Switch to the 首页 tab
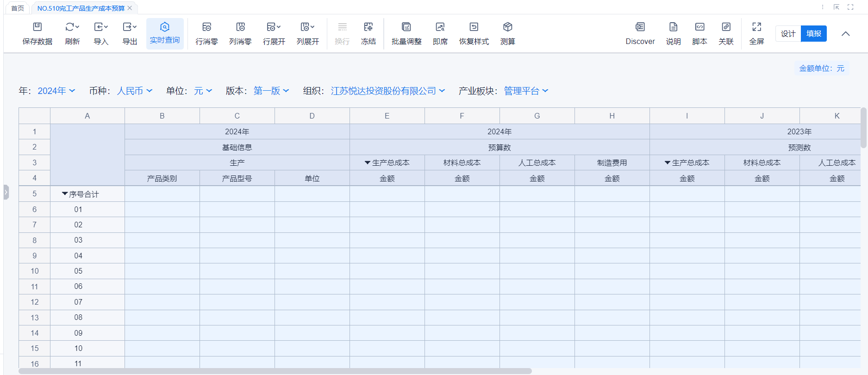Image resolution: width=868 pixels, height=375 pixels. [18, 8]
